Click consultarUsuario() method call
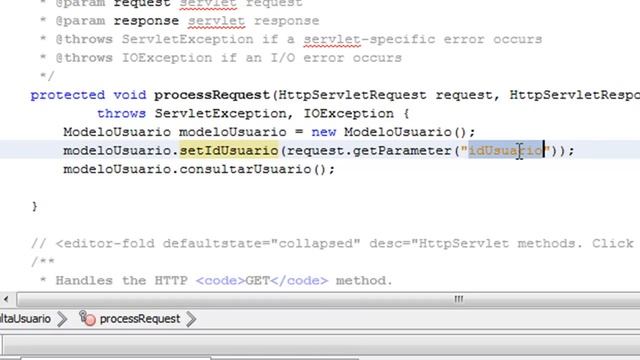The height and width of the screenshot is (360, 640). 257,169
